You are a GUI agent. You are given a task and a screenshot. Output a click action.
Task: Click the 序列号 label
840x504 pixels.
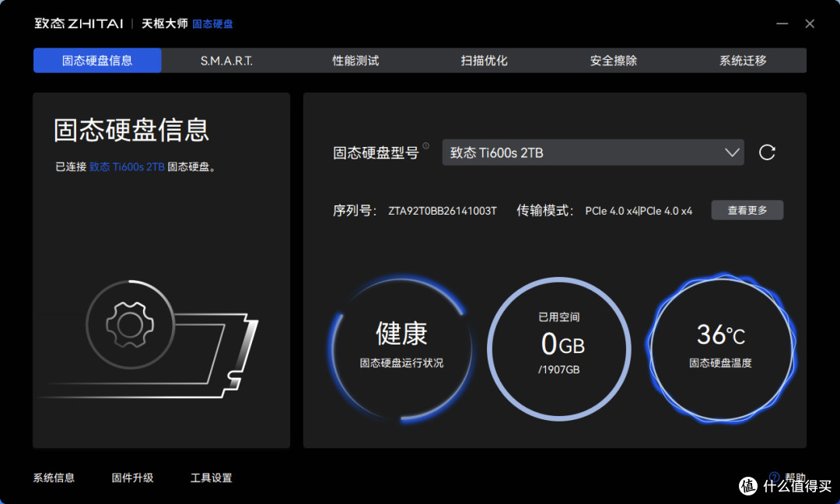point(355,211)
